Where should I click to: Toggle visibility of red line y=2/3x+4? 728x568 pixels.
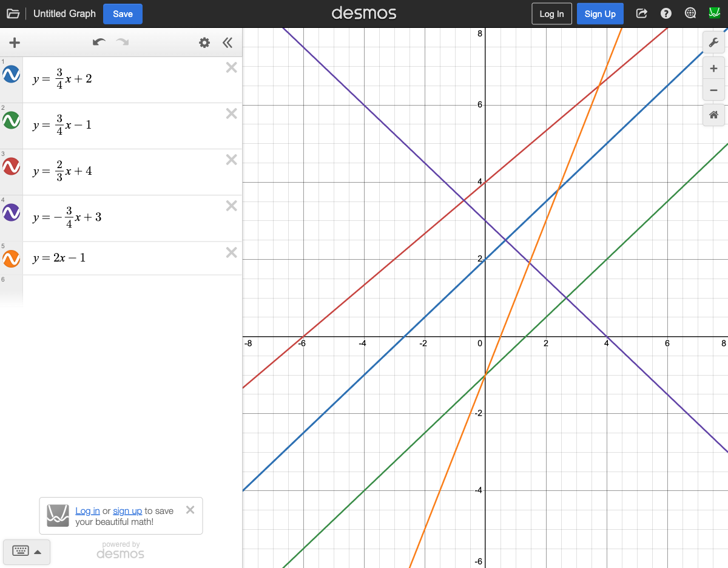[12, 167]
